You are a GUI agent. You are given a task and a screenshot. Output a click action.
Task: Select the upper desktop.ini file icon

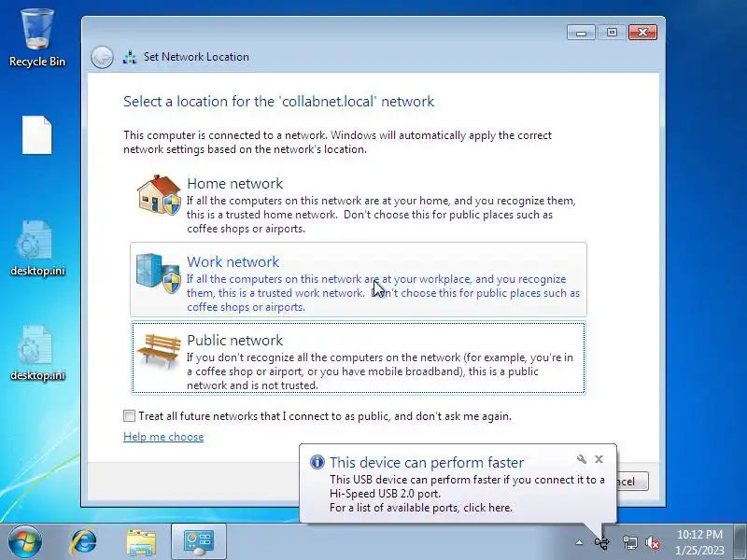point(36,247)
